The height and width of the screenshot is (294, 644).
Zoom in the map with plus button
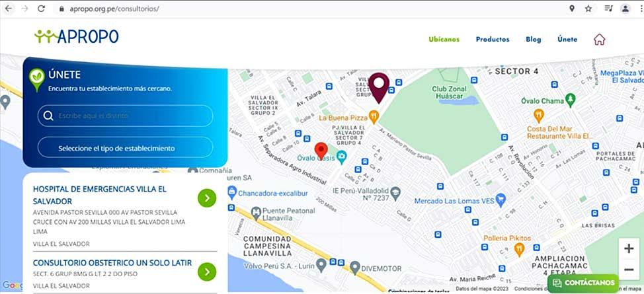[629, 248]
